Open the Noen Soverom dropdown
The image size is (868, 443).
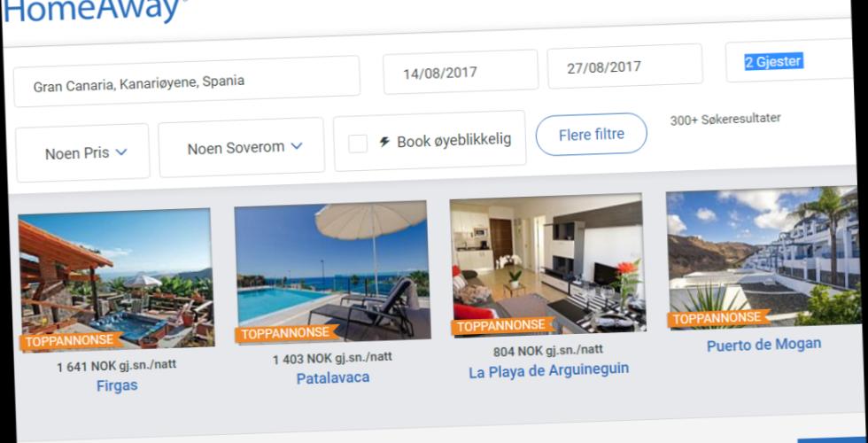(241, 147)
